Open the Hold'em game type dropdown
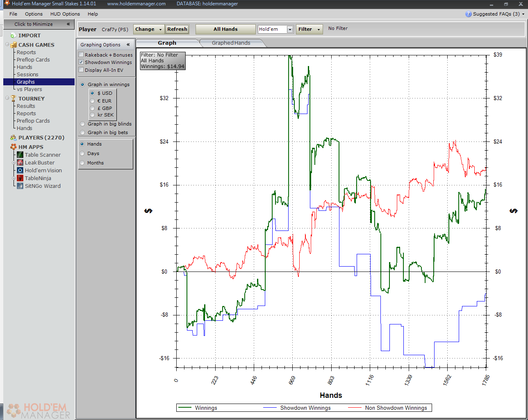This screenshot has width=528, height=420. [290, 29]
